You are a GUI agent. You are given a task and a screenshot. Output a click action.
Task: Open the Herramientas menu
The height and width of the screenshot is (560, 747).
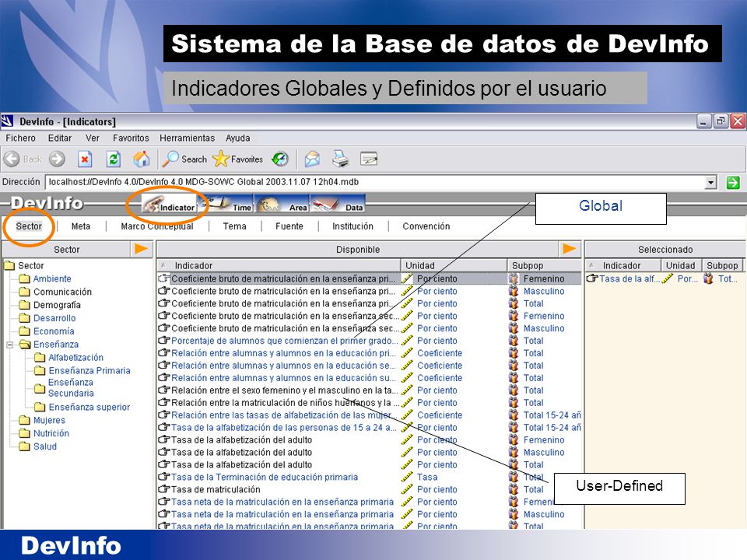coord(188,138)
